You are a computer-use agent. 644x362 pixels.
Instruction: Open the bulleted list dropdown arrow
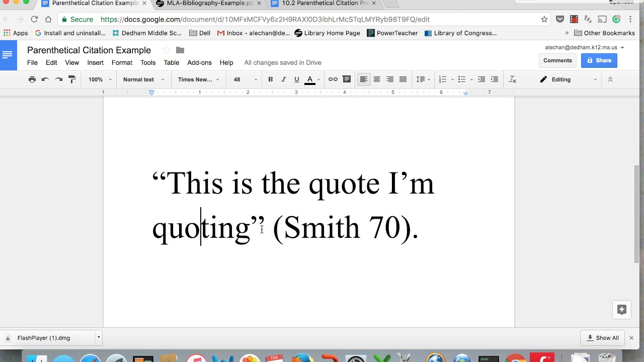[x=471, y=79]
